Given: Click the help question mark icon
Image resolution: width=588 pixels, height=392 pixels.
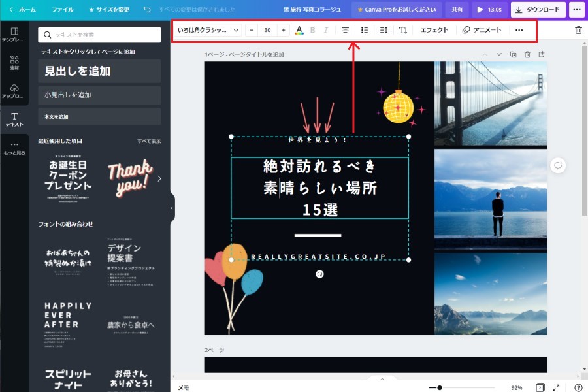Looking at the screenshot, I should tap(578, 387).
